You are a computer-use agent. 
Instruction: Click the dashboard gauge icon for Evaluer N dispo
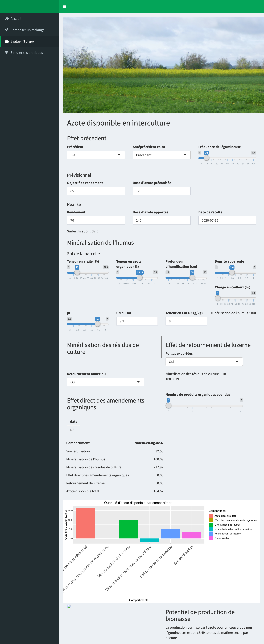[x=6, y=41]
